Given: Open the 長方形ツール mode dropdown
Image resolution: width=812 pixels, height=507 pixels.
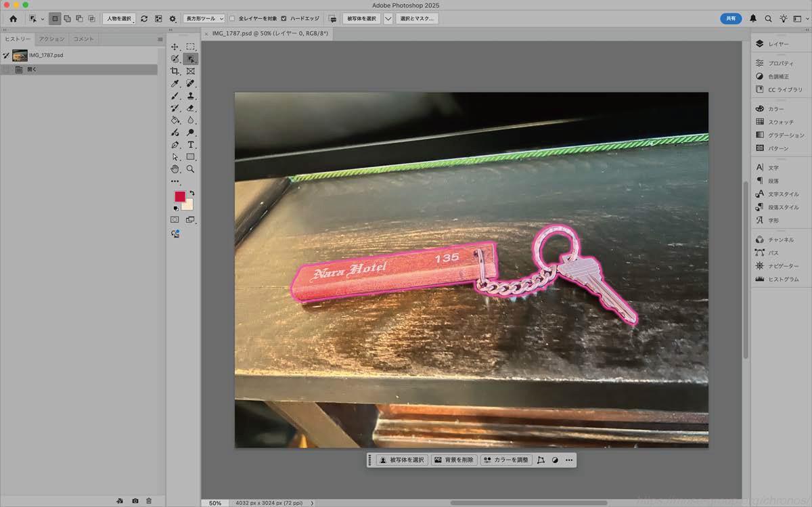Looking at the screenshot, I should (x=204, y=18).
